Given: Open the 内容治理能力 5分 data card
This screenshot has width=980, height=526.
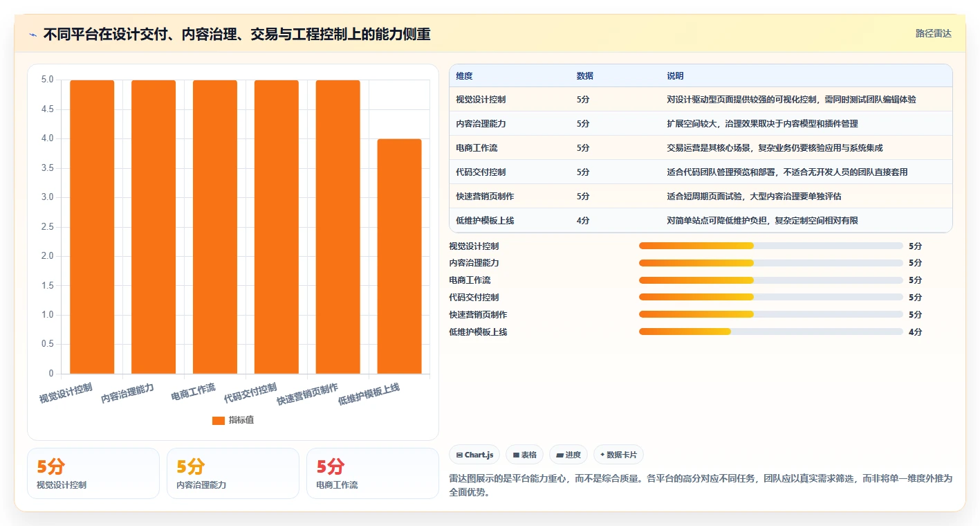Looking at the screenshot, I should 233,473.
